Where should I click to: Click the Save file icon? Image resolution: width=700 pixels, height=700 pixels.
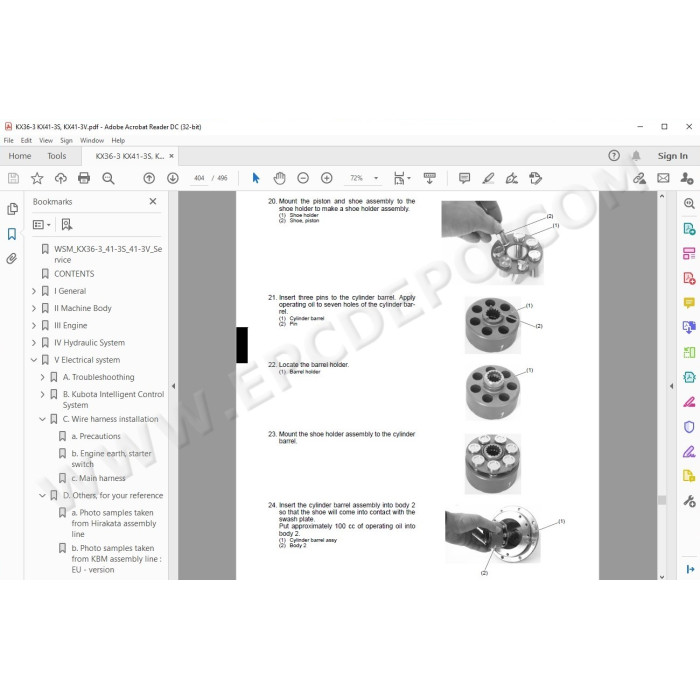click(x=13, y=179)
